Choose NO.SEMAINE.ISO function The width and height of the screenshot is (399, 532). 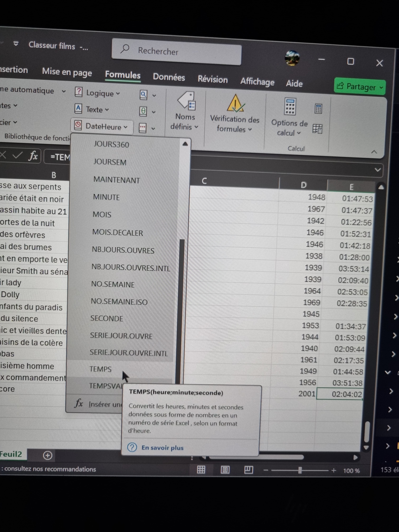point(119,302)
